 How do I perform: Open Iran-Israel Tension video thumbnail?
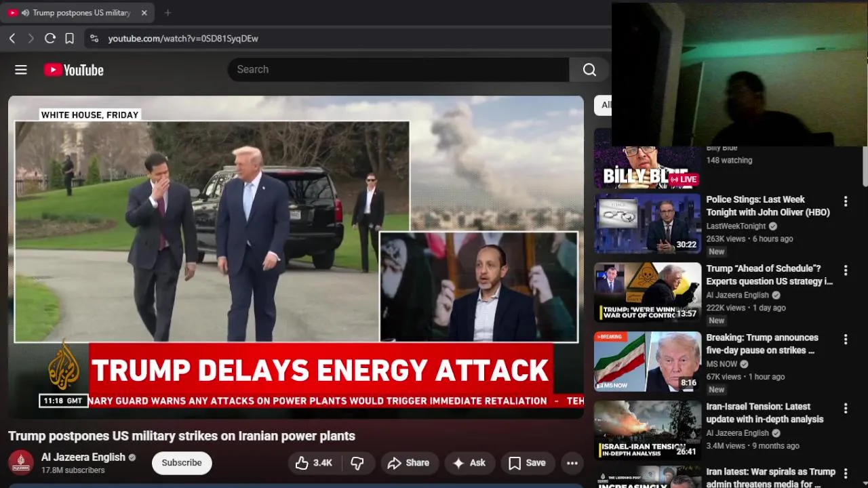648,431
